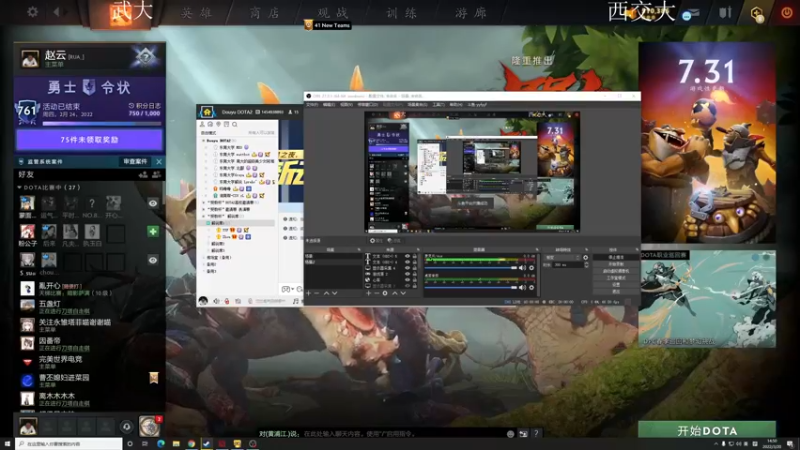Open search icon in Douyu channel toolbar
This screenshot has width=800, height=450.
235,124
